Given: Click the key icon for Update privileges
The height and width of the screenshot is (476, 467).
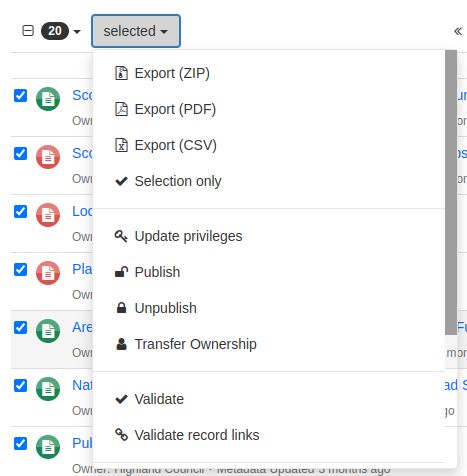Looking at the screenshot, I should (121, 236).
